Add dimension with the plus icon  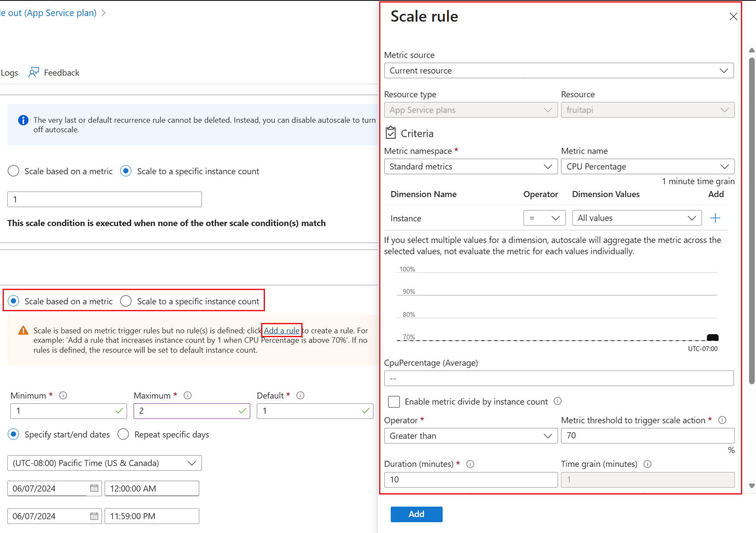click(715, 218)
